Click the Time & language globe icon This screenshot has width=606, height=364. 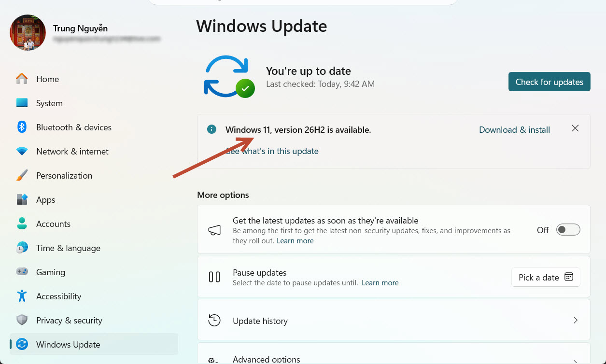22,248
